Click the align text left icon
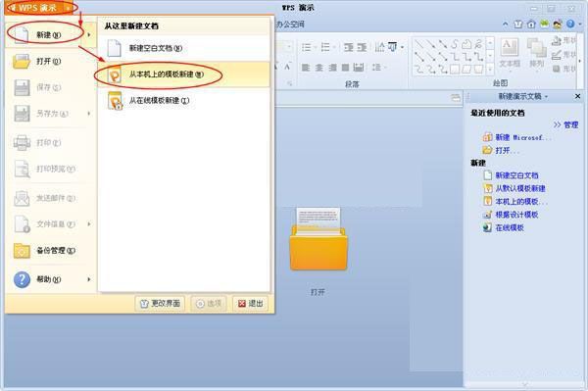The height and width of the screenshot is (391, 588). 306,68
